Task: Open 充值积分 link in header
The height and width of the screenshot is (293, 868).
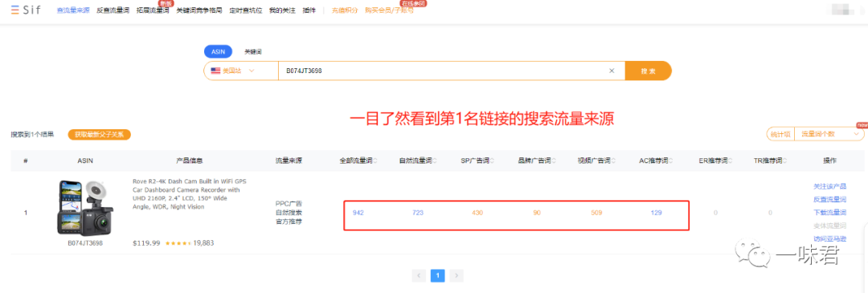Action: click(x=345, y=10)
